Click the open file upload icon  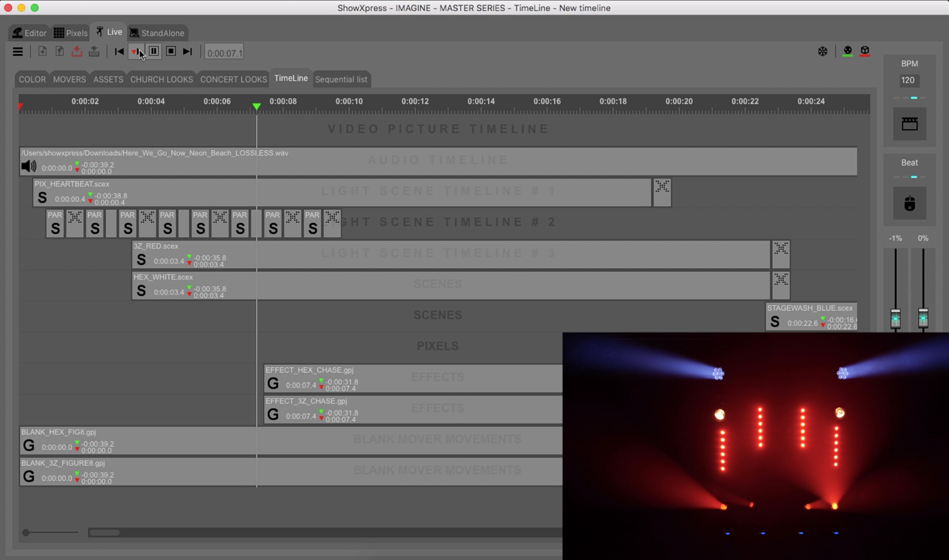pyautogui.click(x=60, y=51)
